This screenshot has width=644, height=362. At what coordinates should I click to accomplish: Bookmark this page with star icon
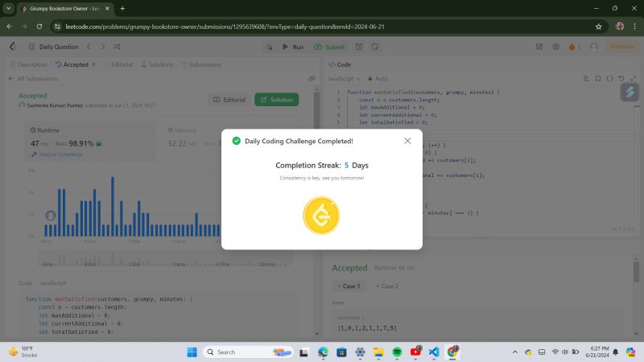pos(598,27)
